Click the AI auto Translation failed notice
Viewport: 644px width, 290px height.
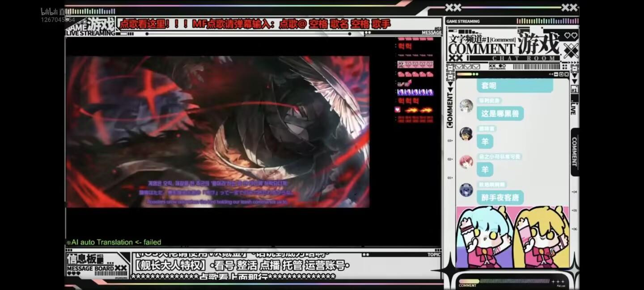(x=114, y=242)
